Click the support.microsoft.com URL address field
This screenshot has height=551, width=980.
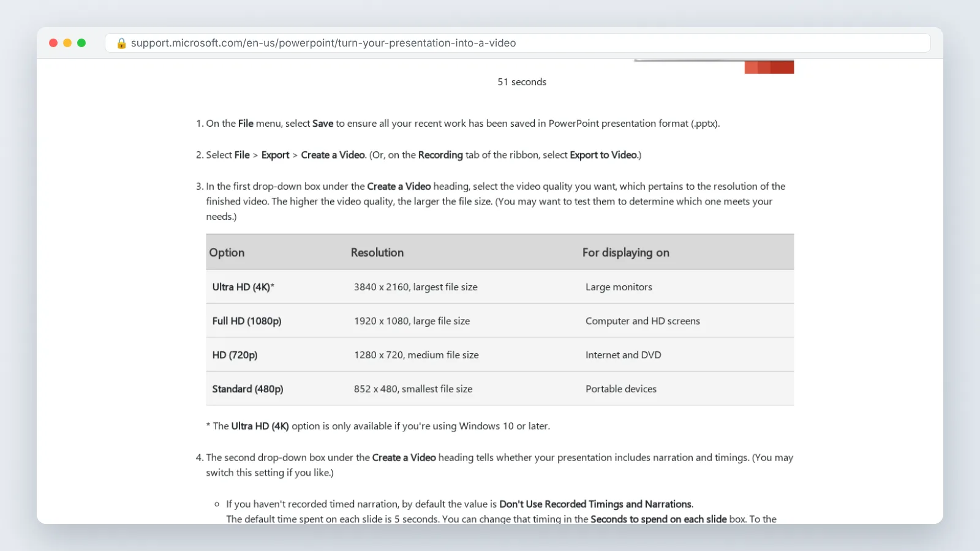[518, 43]
